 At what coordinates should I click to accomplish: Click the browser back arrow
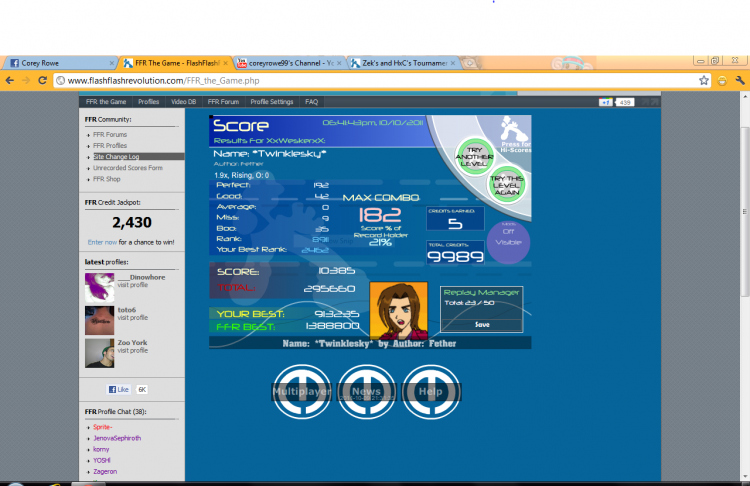(x=10, y=80)
